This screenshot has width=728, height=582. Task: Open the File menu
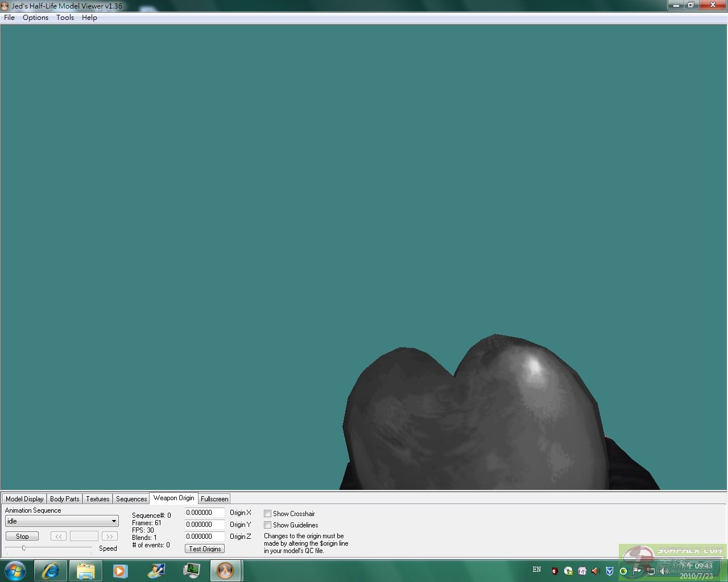(9, 18)
